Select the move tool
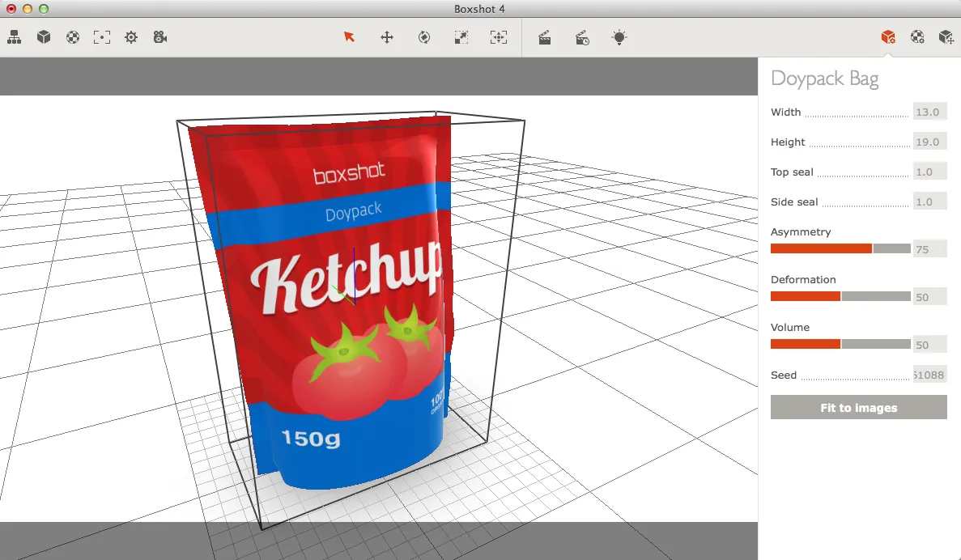The width and height of the screenshot is (961, 560). click(x=387, y=37)
